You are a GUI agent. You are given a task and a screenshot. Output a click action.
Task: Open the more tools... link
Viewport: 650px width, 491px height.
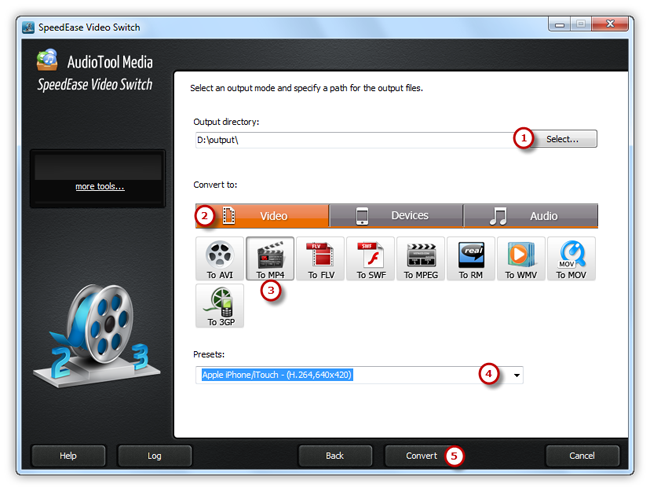click(100, 186)
